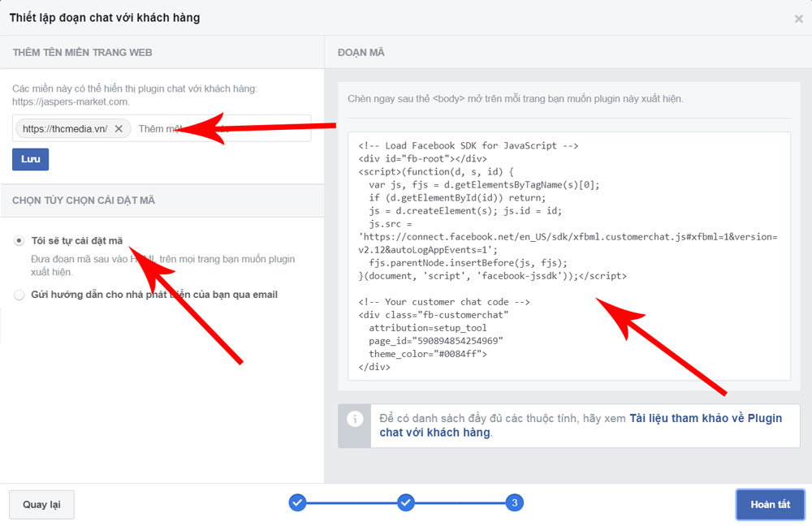
Task: Click the fjs.parentNode.insertBefore code line
Action: pos(469,262)
